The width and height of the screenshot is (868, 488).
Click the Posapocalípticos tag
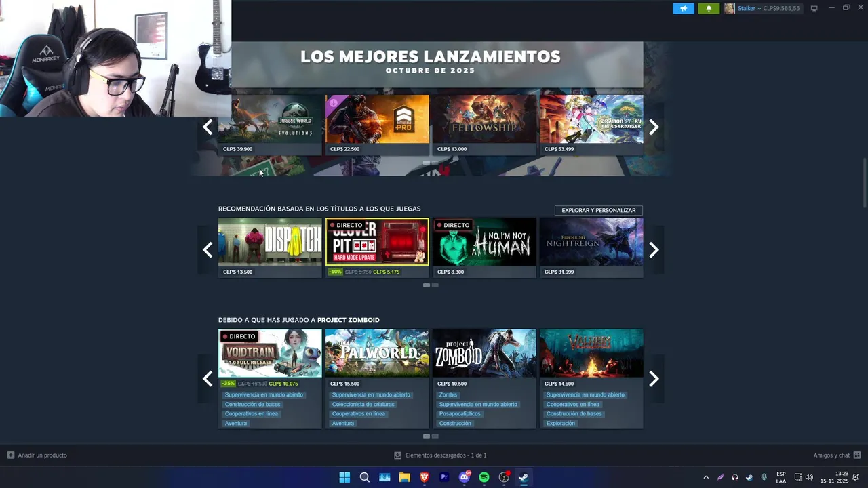[460, 413]
